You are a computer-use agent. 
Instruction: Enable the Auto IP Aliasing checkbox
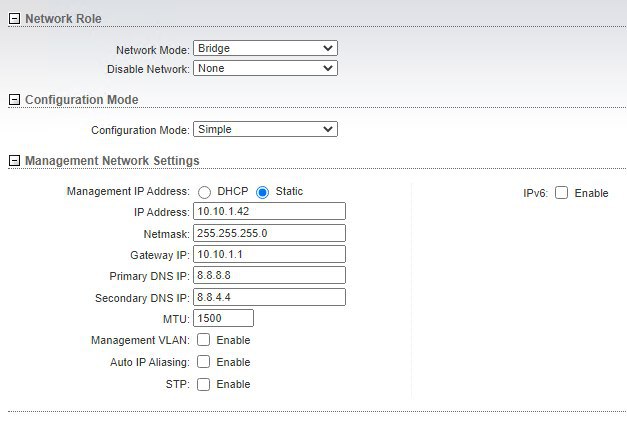(204, 362)
